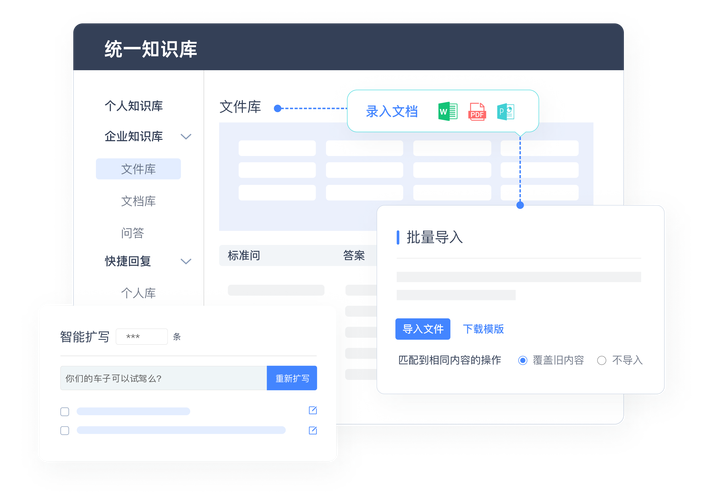
Task: Select the 不导入 radio option
Action: tap(602, 361)
